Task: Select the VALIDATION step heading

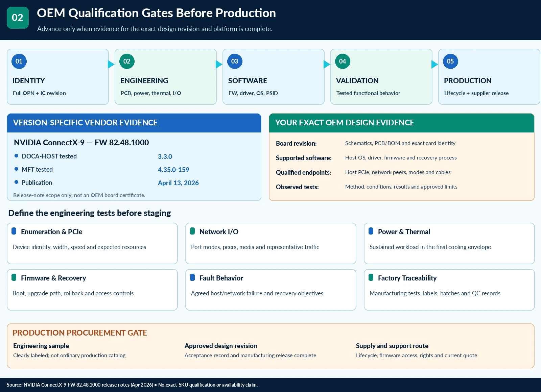Action: point(357,81)
